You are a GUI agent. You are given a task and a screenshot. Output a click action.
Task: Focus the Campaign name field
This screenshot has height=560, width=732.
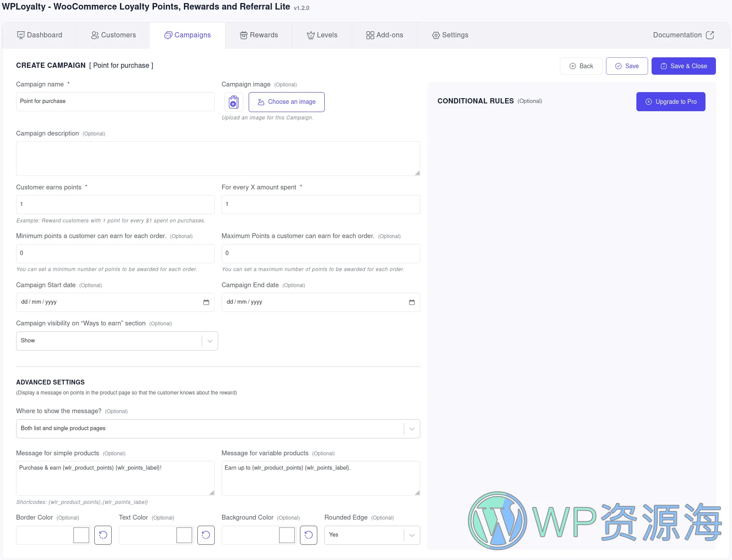click(115, 102)
